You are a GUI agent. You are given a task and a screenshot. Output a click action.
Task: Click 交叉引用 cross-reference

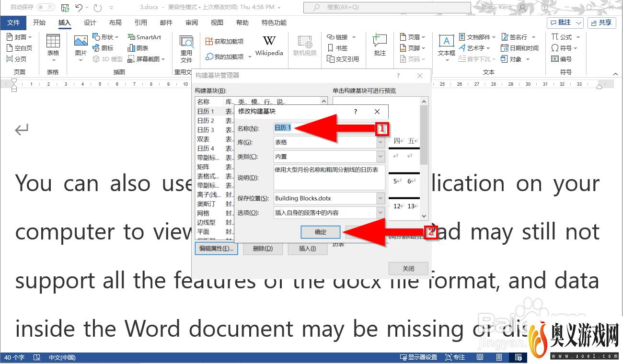click(343, 59)
